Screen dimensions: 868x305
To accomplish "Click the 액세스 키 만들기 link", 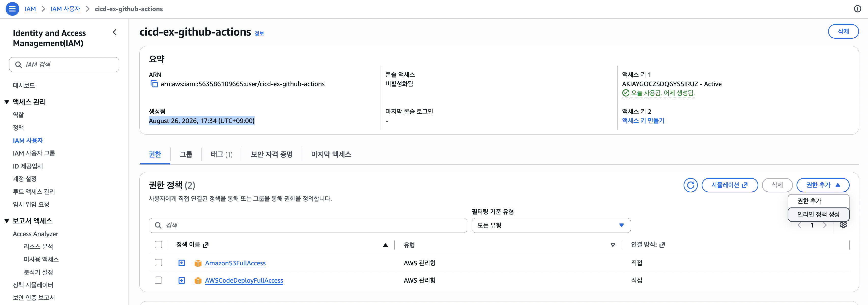I will point(643,120).
